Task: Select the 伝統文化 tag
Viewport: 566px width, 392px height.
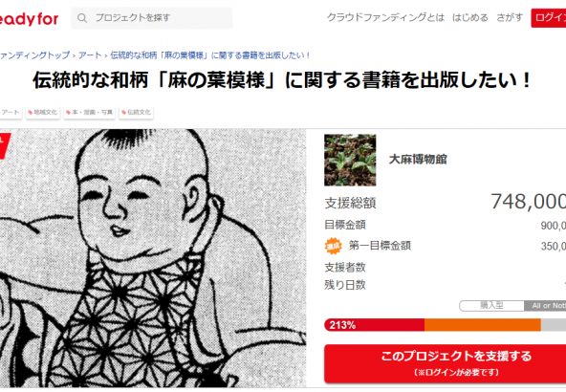Action: coord(136,112)
